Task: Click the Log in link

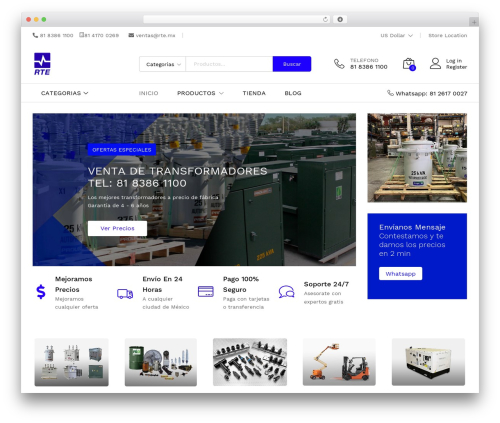Action: pos(454,61)
